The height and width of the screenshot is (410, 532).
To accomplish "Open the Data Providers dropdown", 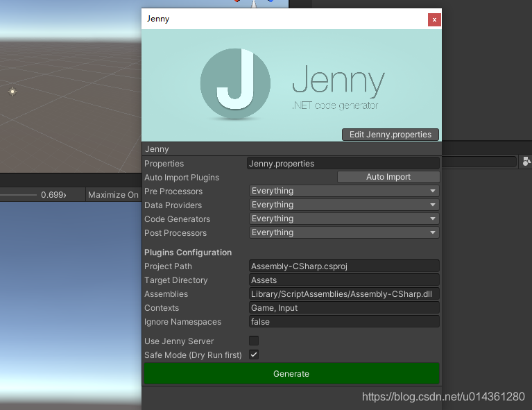I will tap(344, 205).
